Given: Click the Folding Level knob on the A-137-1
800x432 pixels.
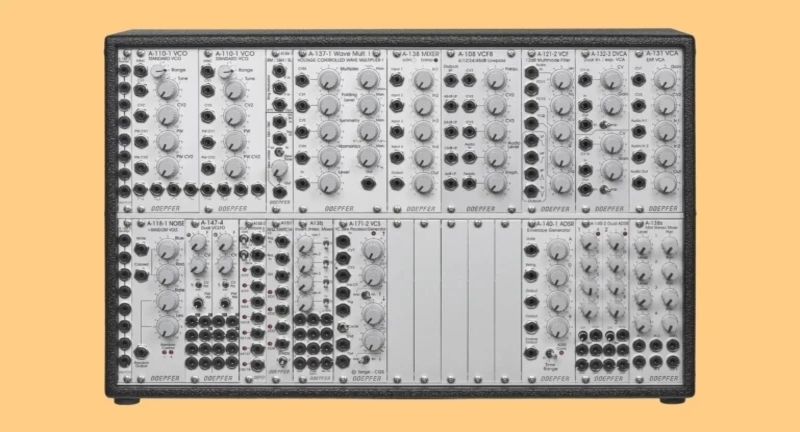Looking at the screenshot, I should (329, 106).
